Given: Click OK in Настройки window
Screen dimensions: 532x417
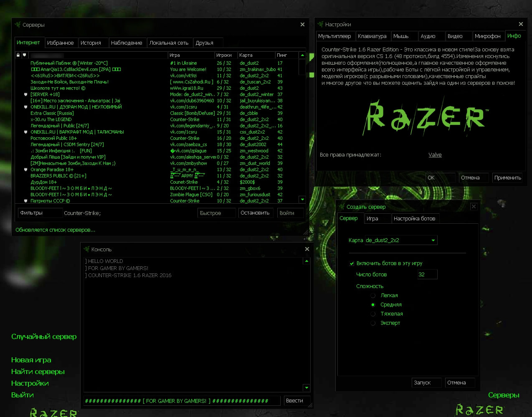Looking at the screenshot, I should pos(441,177).
